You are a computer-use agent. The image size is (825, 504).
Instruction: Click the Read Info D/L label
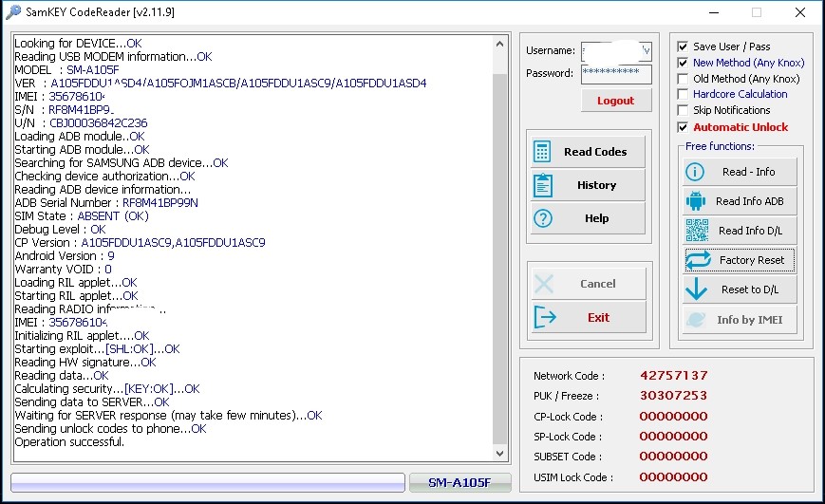751,231
